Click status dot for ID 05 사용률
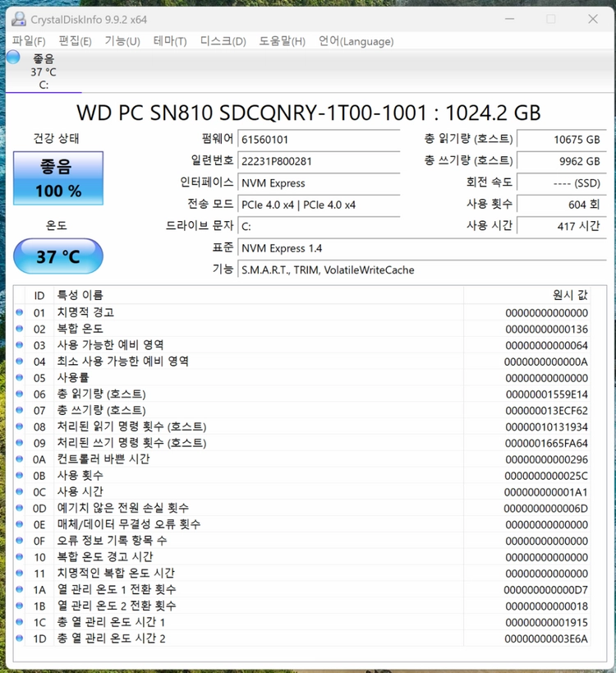Viewport: 616px width, 673px height. (20, 378)
